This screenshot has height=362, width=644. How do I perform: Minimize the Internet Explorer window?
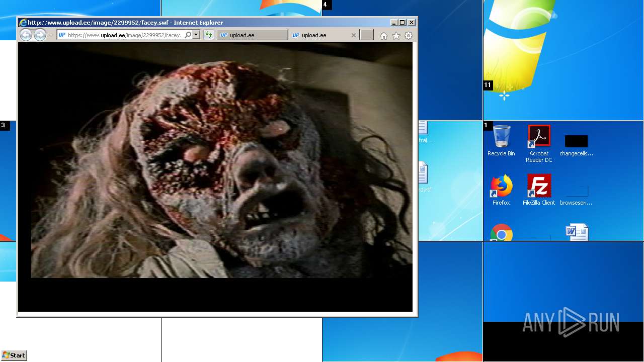(x=393, y=23)
